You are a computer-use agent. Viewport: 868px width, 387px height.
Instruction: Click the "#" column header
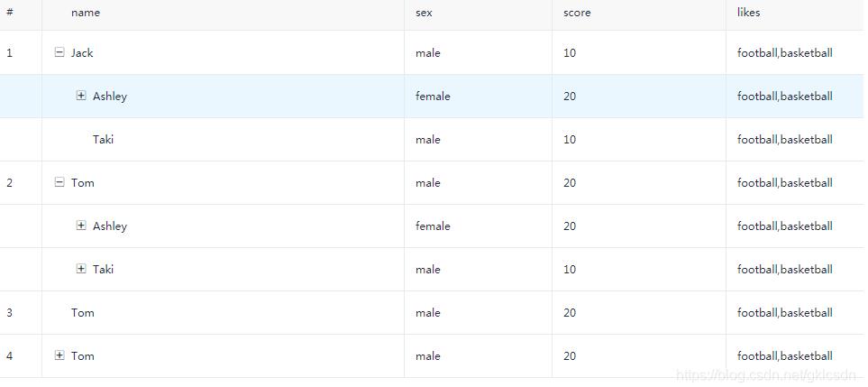(x=9, y=13)
